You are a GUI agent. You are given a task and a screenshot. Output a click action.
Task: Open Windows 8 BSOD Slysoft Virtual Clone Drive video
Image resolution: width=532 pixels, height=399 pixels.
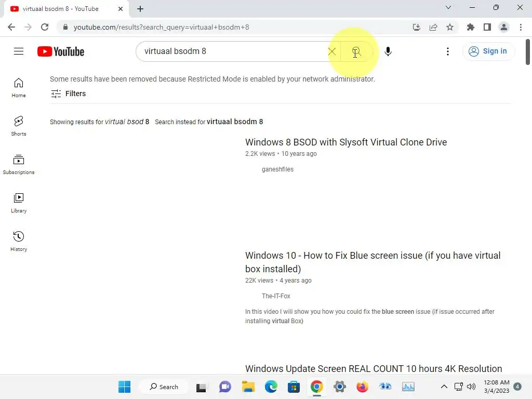tap(345, 142)
